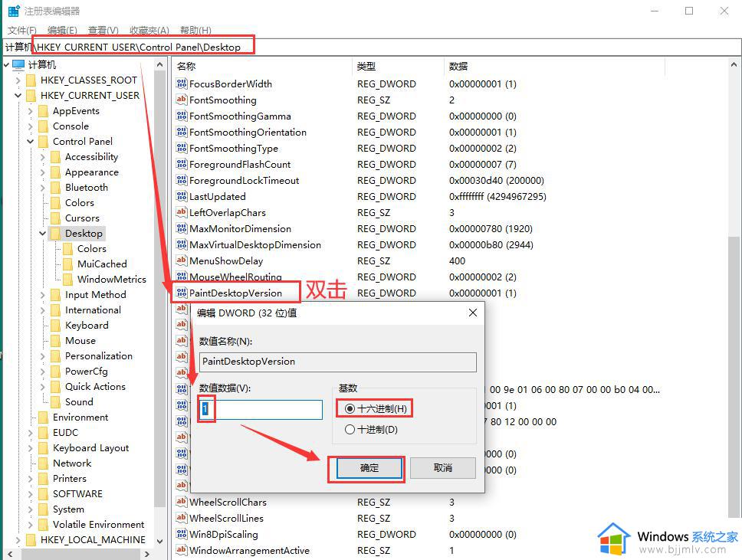Image resolution: width=742 pixels, height=560 pixels.
Task: Click the 数值名称 PaintDesktopVersion field
Action: pos(338,362)
